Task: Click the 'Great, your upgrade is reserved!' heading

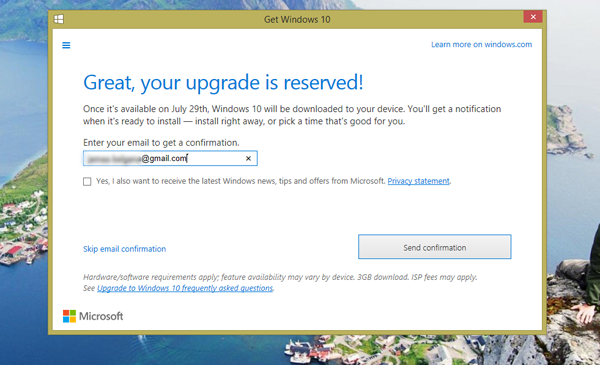Action: 223,83
